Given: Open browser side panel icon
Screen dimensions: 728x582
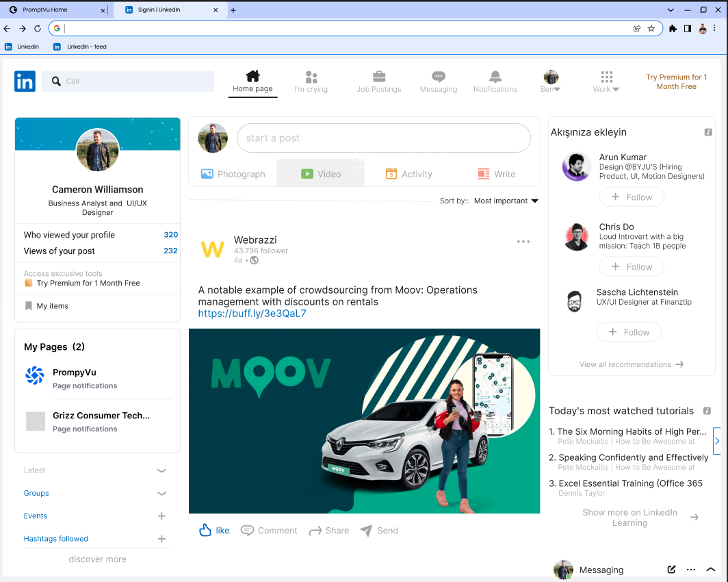Looking at the screenshot, I should tap(688, 29).
